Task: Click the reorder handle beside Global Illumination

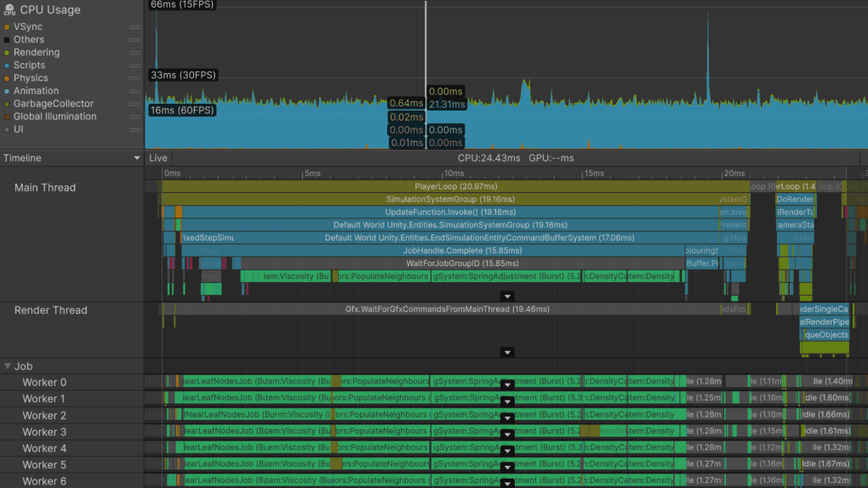Action: point(134,116)
